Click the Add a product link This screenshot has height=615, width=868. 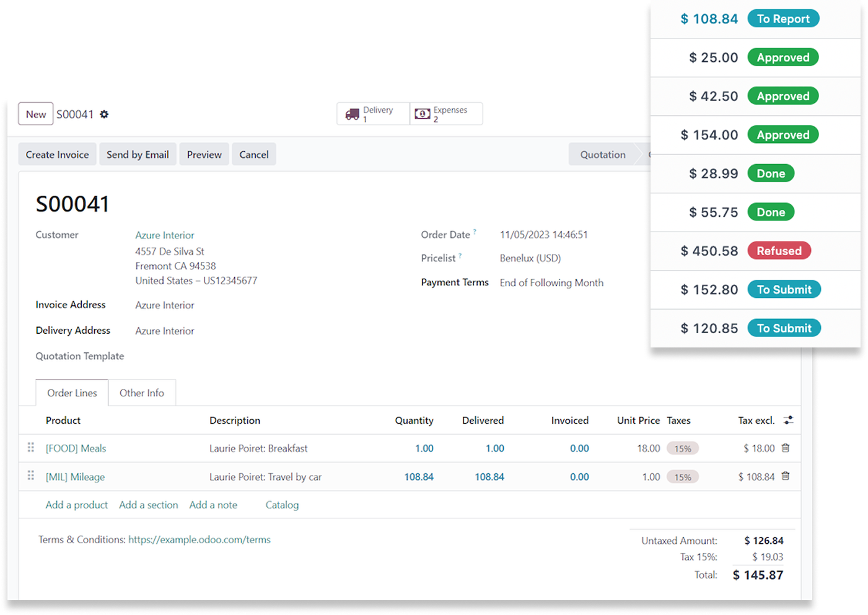[x=77, y=505]
